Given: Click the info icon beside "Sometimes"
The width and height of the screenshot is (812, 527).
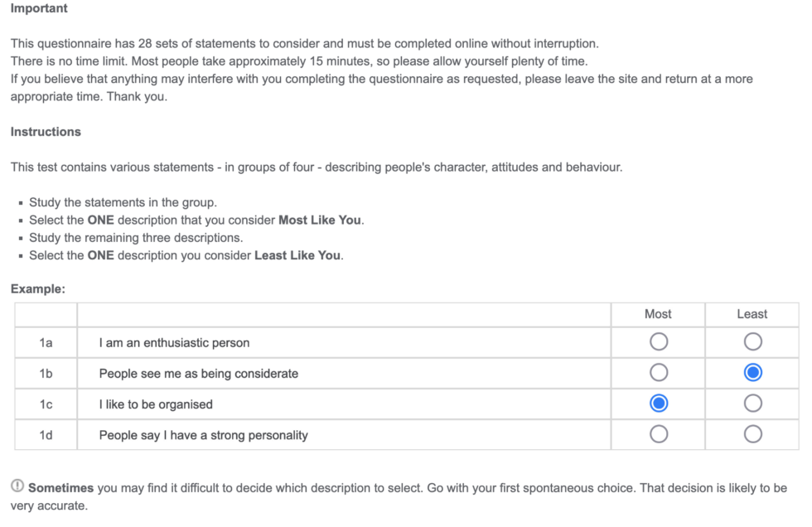Looking at the screenshot, I should [x=17, y=487].
